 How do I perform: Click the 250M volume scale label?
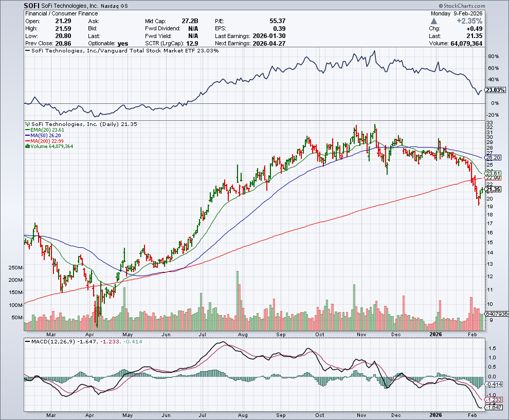(x=16, y=268)
